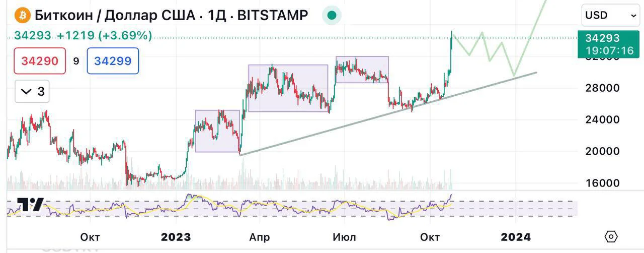
Task: Click the 28000 price scale label
Action: [x=606, y=88]
